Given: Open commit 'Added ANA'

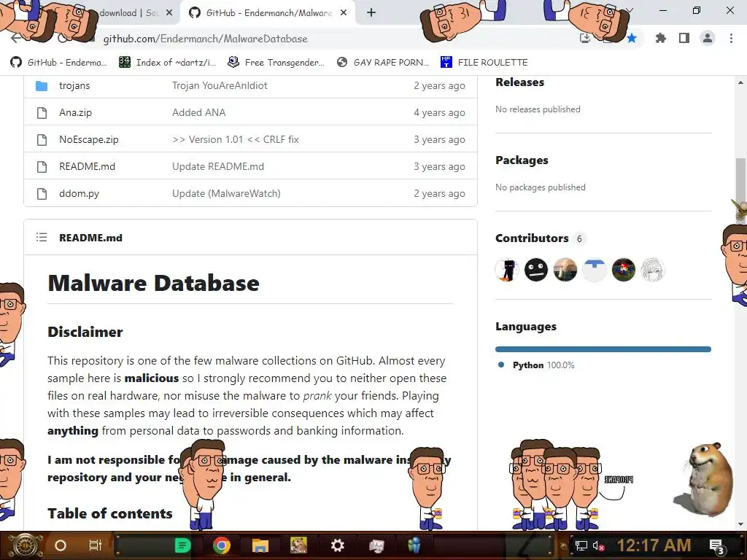Looking at the screenshot, I should click(198, 113).
